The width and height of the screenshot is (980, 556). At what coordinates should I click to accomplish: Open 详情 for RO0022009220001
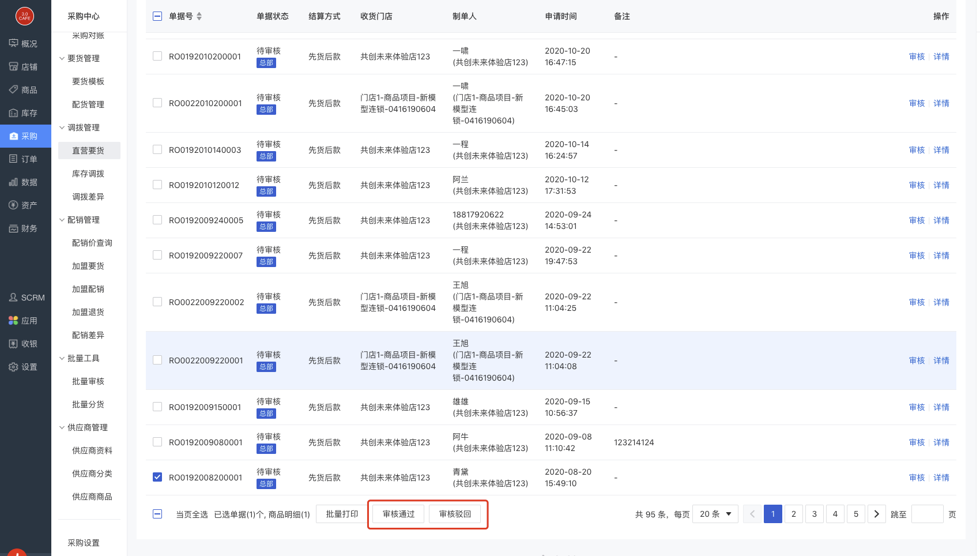(941, 360)
